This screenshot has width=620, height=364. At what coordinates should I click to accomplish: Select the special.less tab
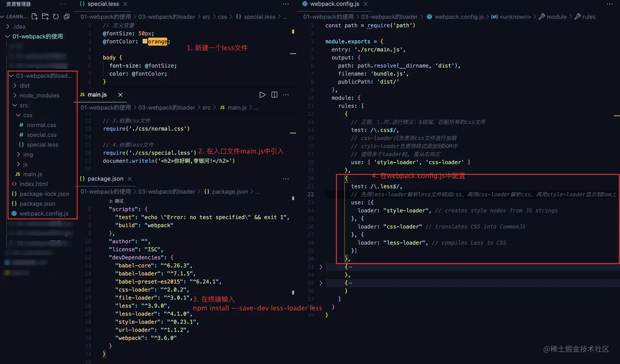coord(103,4)
